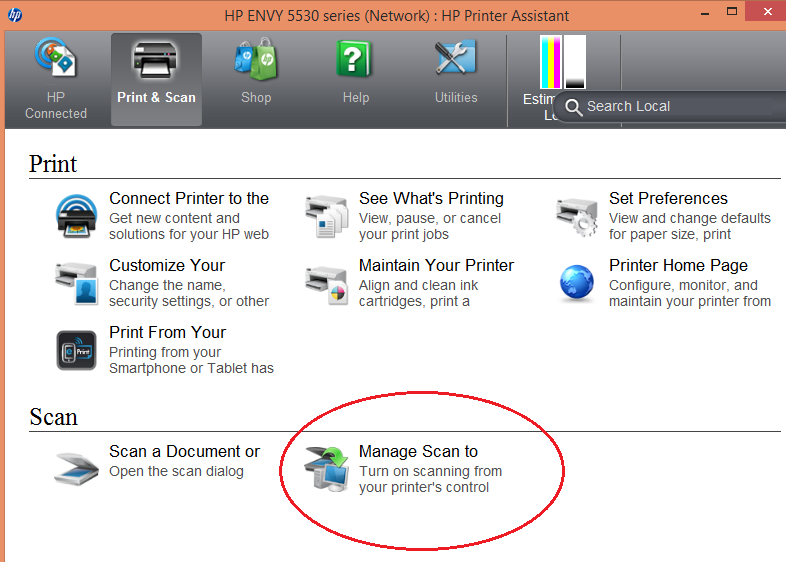The height and width of the screenshot is (562, 786).
Task: Click 'Align and clean ink' description text
Action: (x=419, y=285)
